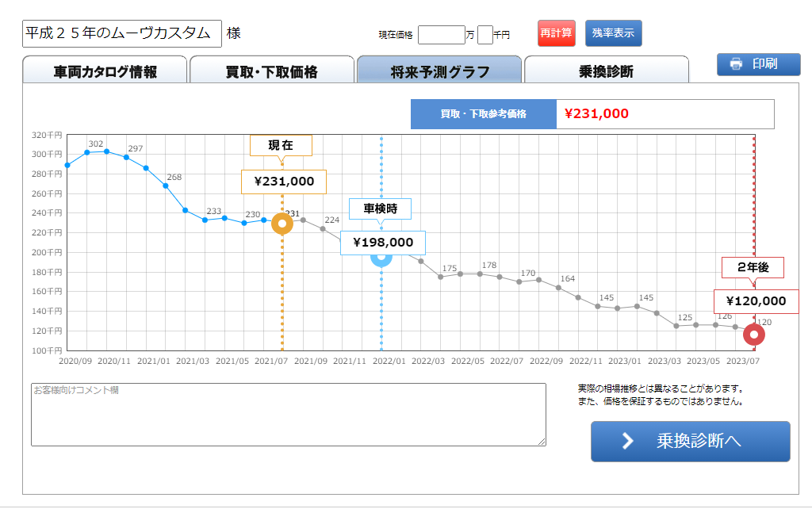
Task: Click the 万 current price input box
Action: (441, 35)
